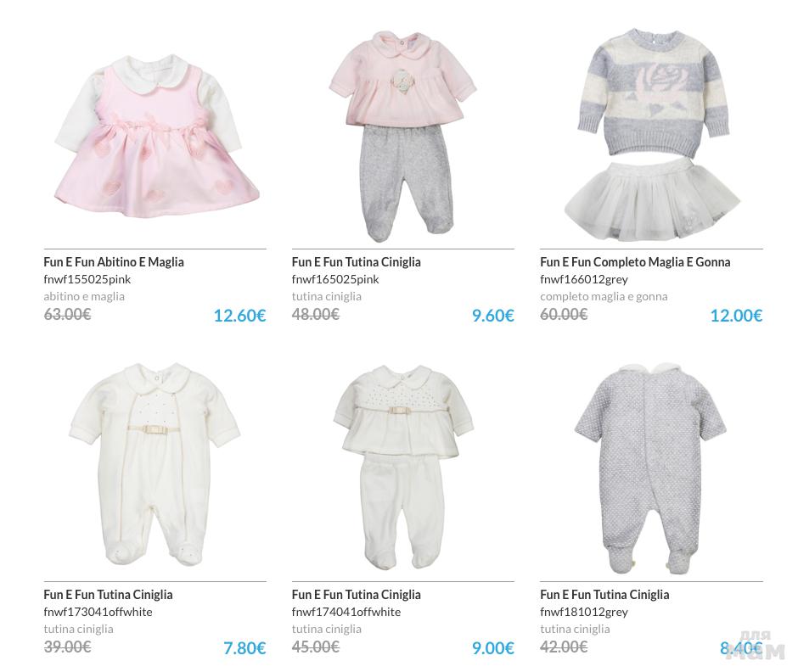Click the 7.80€ sale price
798x672 pixels.
pos(244,648)
